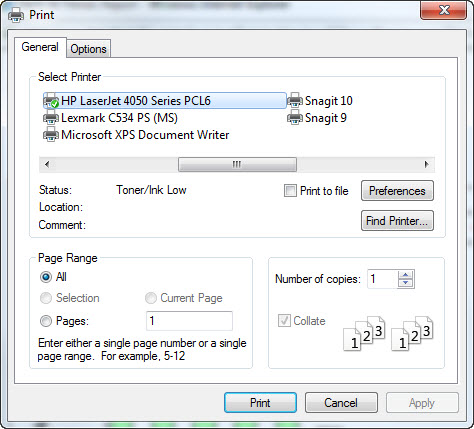The image size is (474, 429).
Task: Open the General tab
Action: (40, 47)
